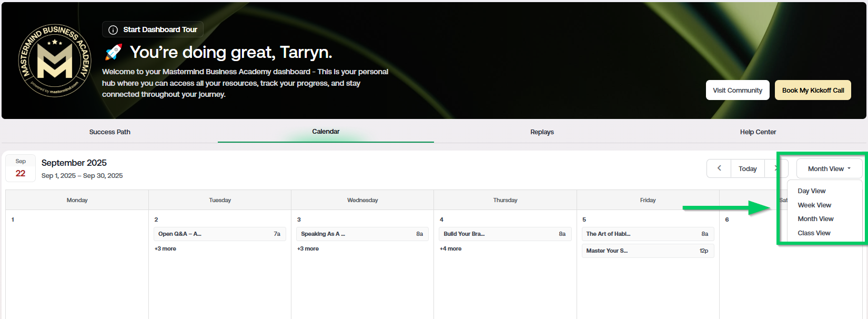Open the Help Center tab
This screenshot has width=868, height=319.
pos(758,132)
